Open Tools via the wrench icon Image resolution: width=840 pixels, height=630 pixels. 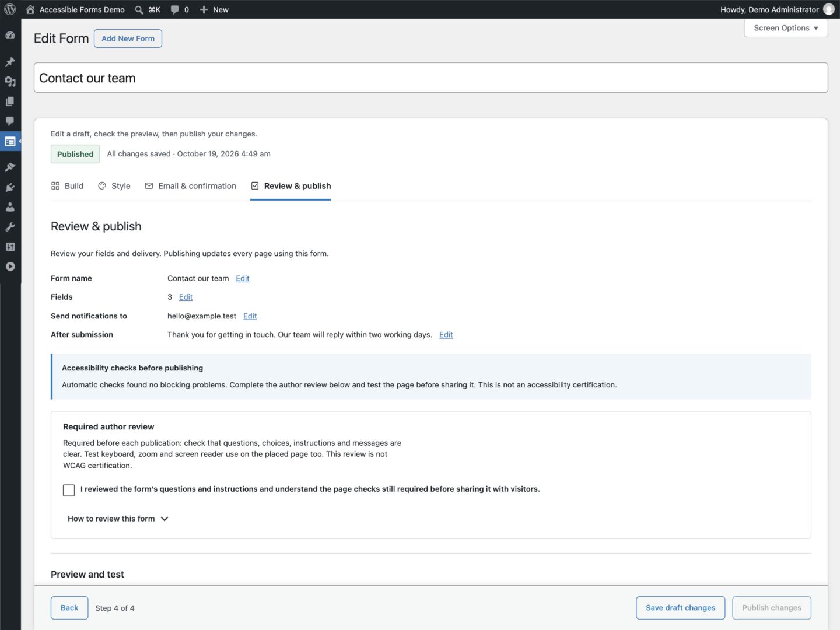[x=10, y=227]
